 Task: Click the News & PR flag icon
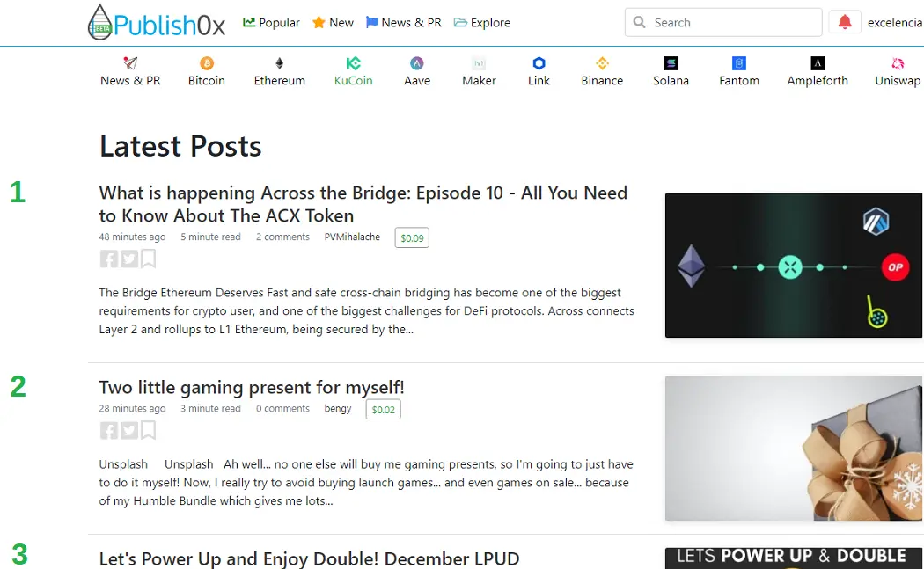[372, 22]
